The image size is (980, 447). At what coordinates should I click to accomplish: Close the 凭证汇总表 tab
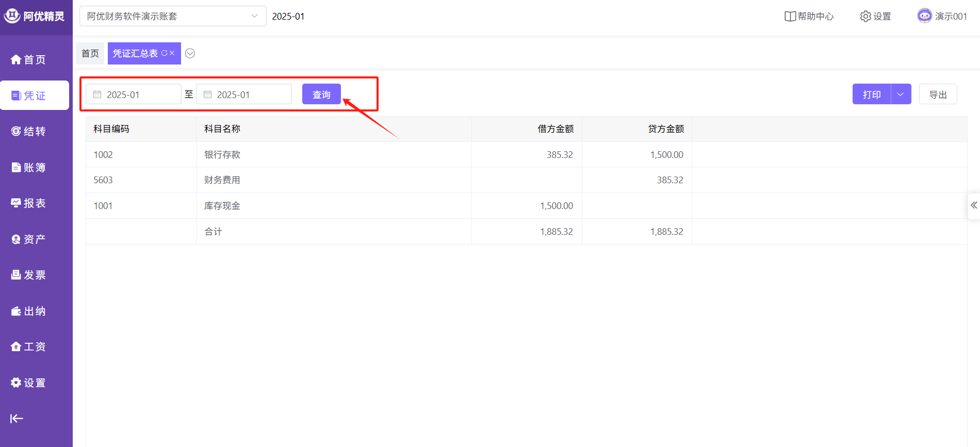click(x=172, y=53)
